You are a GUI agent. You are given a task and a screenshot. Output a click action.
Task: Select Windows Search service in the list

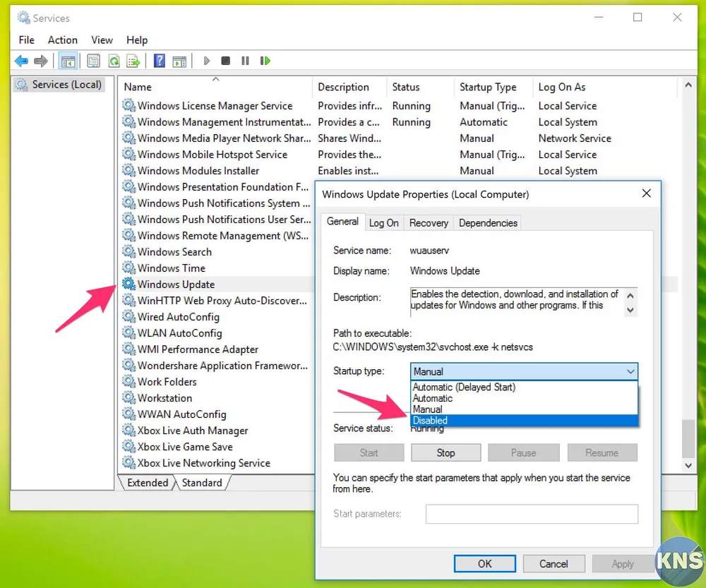[174, 252]
